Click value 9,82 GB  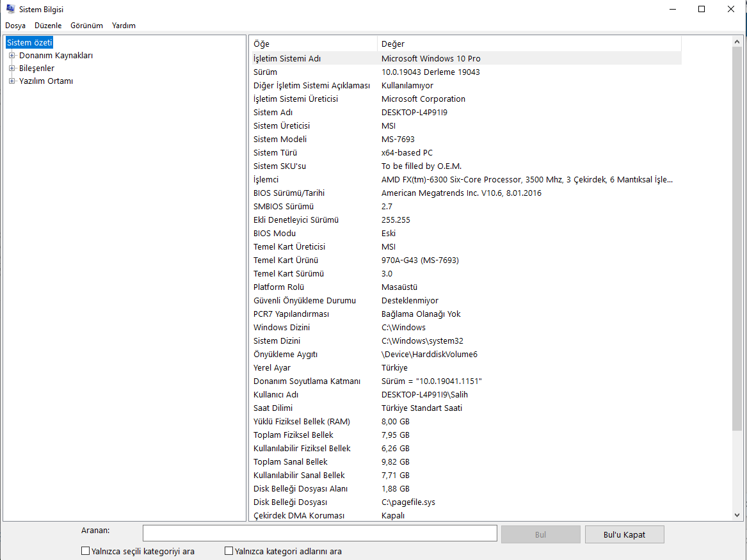pos(396,462)
